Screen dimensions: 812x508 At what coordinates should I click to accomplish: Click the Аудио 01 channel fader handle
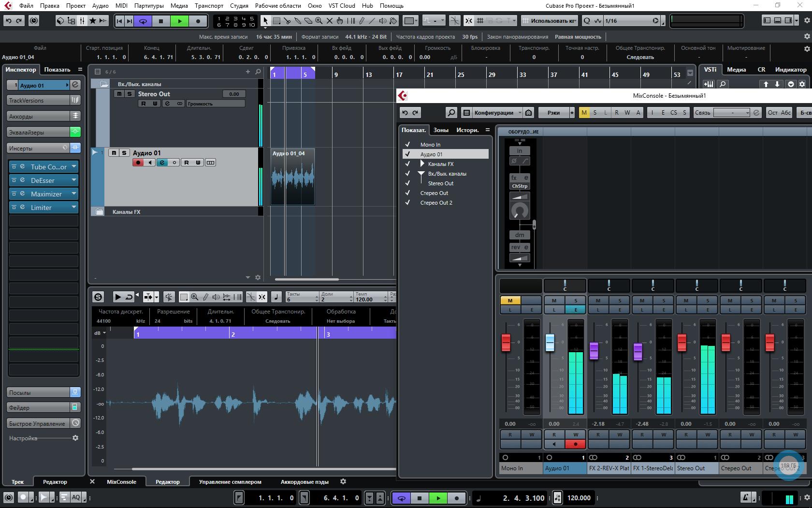550,342
